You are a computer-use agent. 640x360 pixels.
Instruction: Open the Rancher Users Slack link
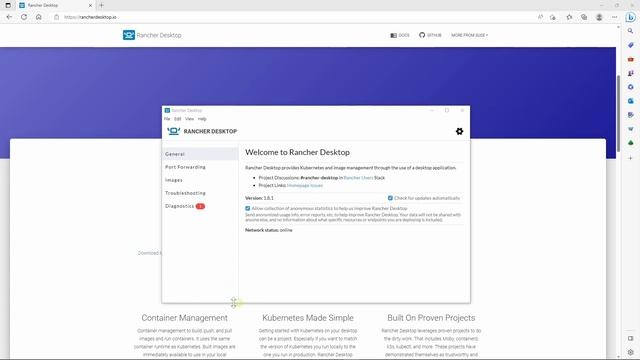[x=358, y=178]
